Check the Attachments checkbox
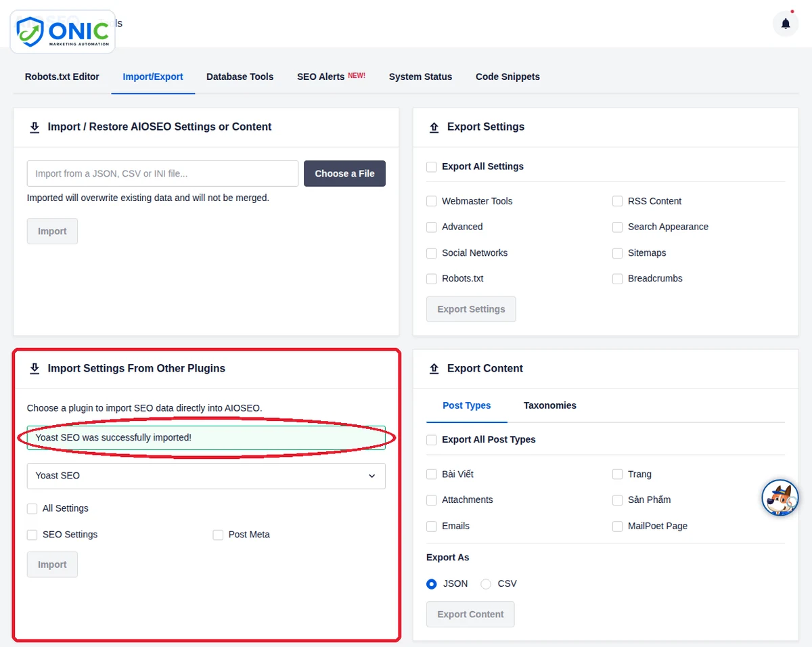The height and width of the screenshot is (647, 812). 432,500
